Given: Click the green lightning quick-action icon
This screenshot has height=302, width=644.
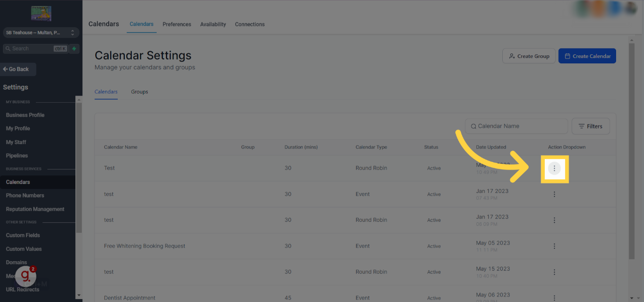Looking at the screenshot, I should 74,49.
